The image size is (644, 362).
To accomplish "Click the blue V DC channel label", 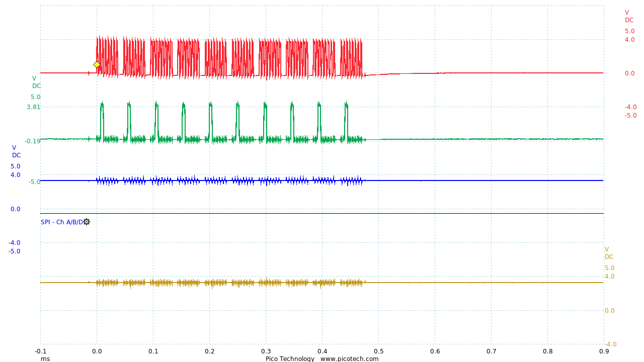I will tap(15, 151).
